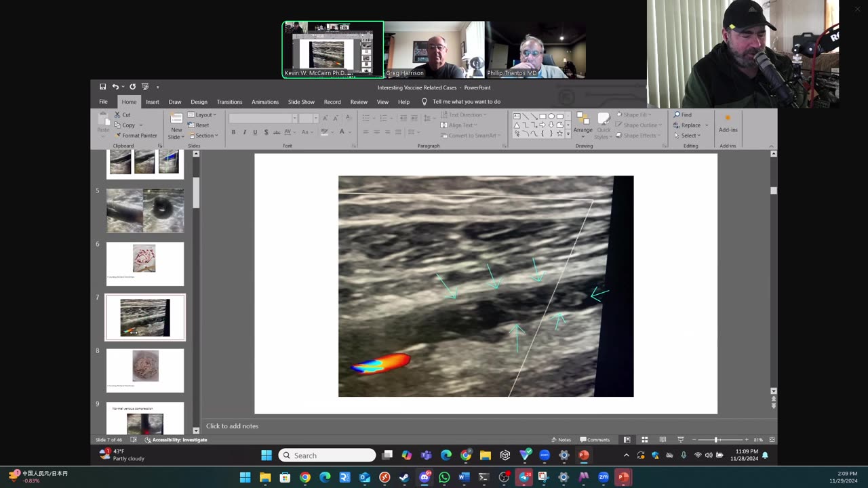
Task: Switch to Normal view in status bar
Action: 627,440
